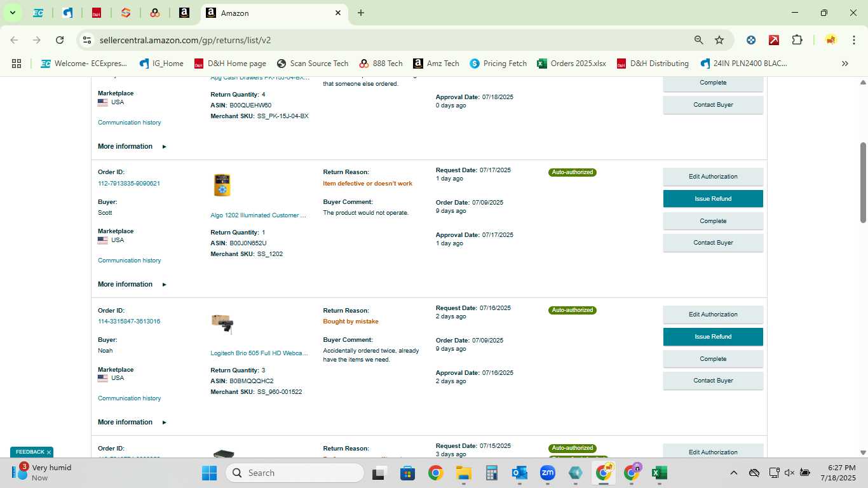Expand More information for Scott's return
This screenshot has height=488, width=868.
coord(132,284)
